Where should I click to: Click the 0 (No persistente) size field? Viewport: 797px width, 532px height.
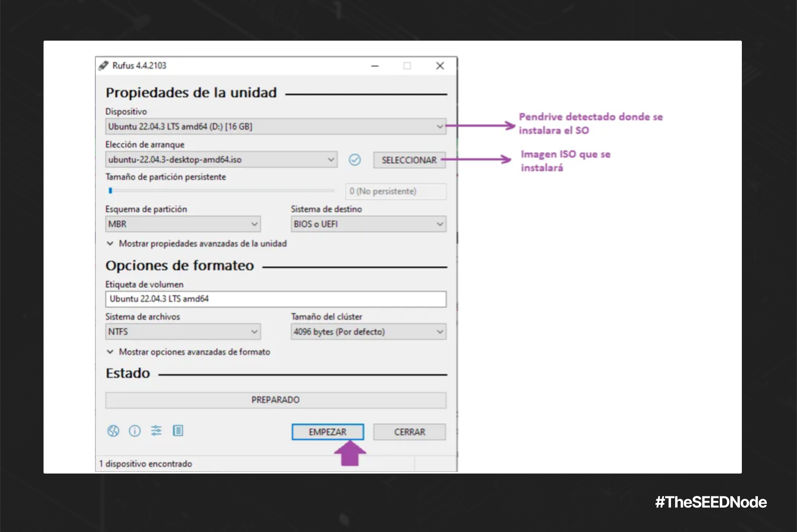pyautogui.click(x=396, y=192)
